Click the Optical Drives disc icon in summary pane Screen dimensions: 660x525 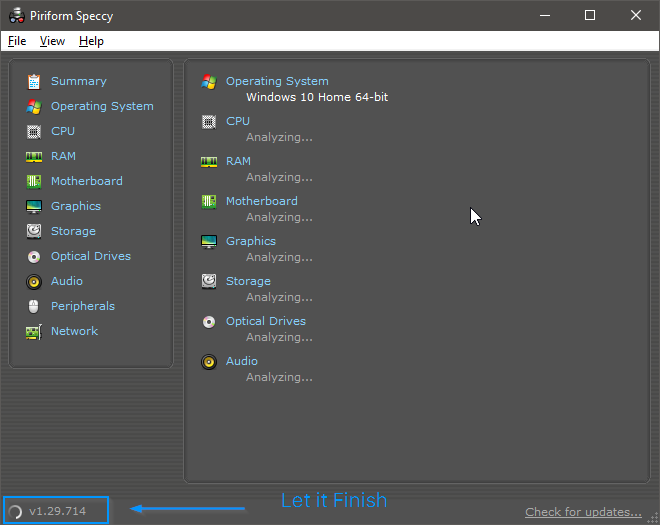(x=209, y=322)
